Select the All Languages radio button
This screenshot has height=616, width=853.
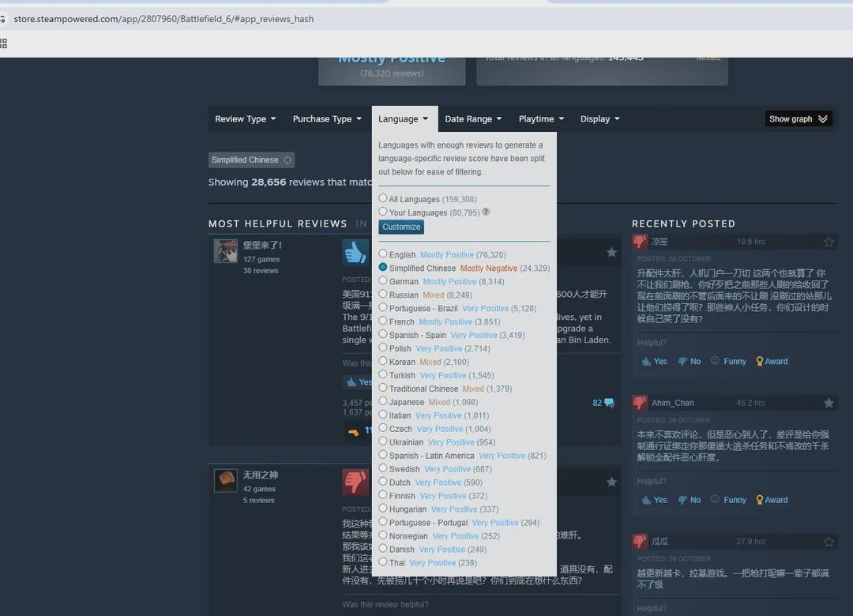click(383, 198)
